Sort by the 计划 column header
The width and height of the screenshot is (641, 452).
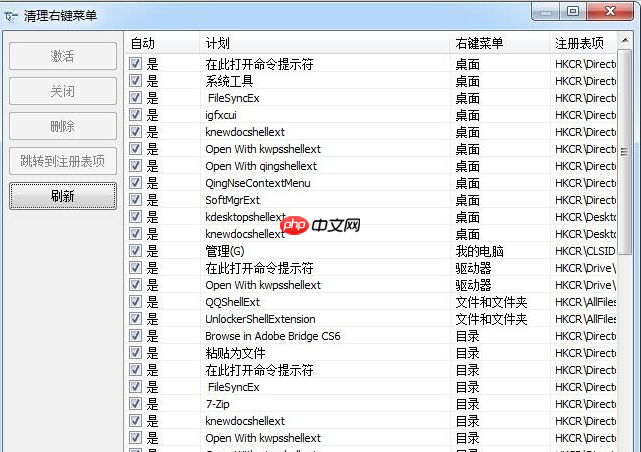click(325, 43)
